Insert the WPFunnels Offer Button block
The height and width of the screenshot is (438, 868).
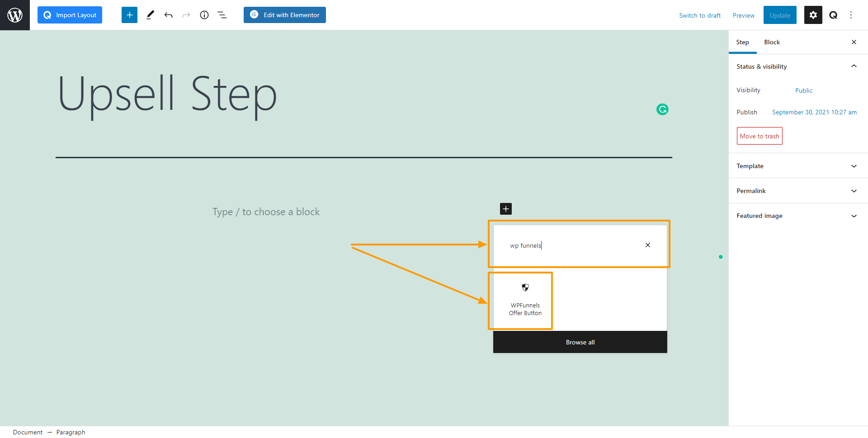click(x=525, y=300)
